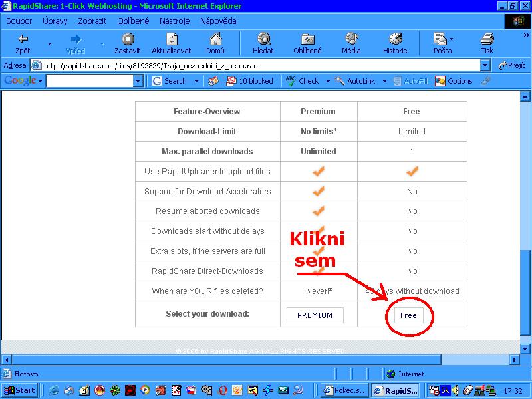Go back with the Zpět toolbar button
The image size is (532, 399).
click(23, 43)
